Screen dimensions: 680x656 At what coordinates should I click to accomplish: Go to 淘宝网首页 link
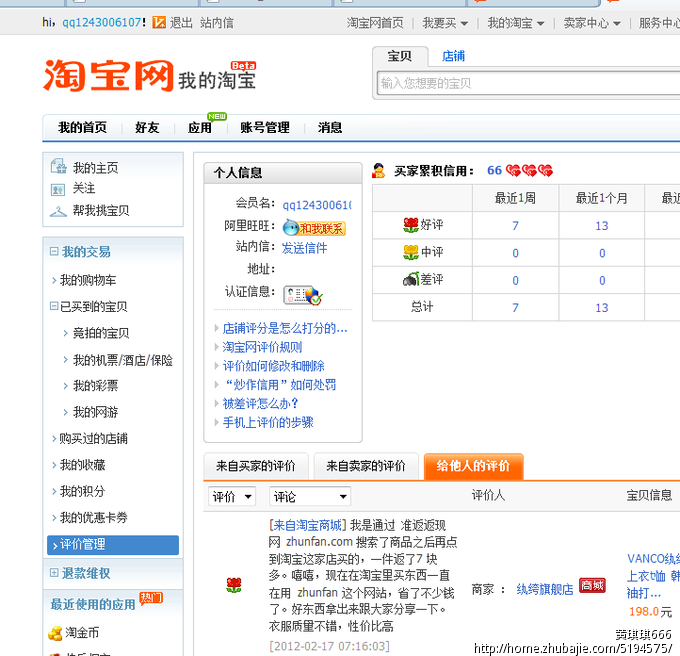point(375,23)
